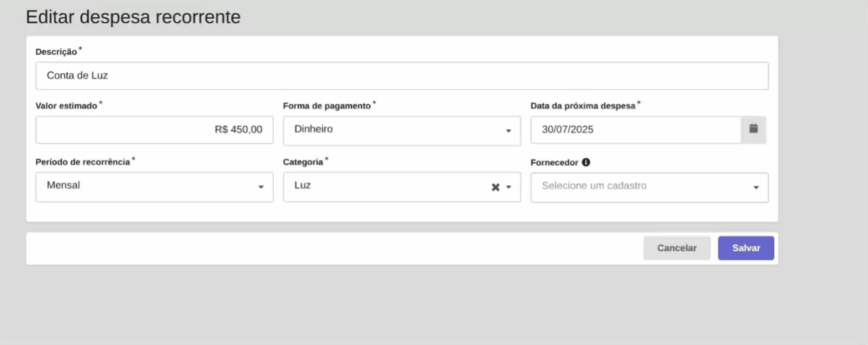Open the Dinheiro payment method dropdown
Screen dimensions: 868x345
[x=394, y=130]
